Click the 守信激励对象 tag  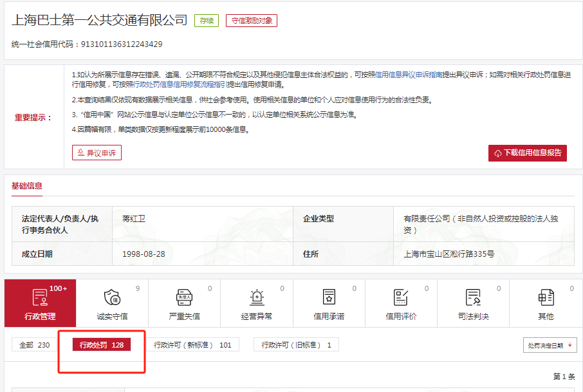251,21
